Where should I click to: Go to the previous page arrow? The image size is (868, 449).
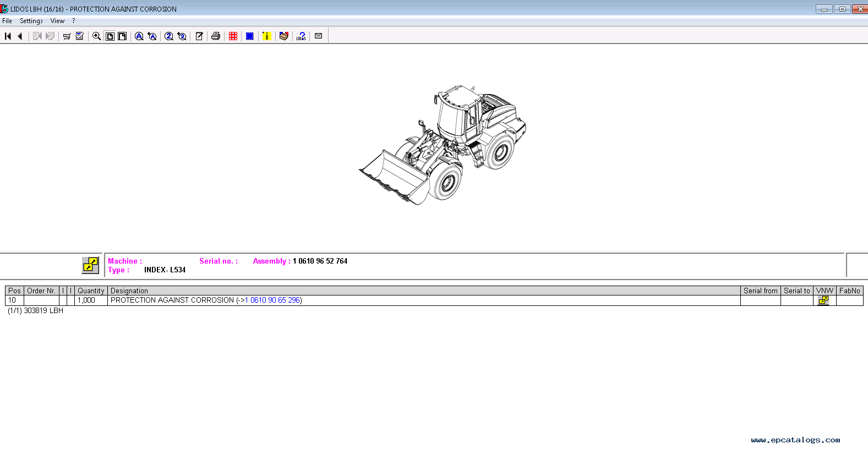pos(20,36)
